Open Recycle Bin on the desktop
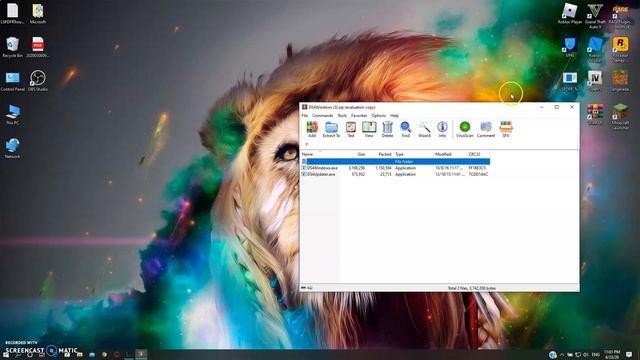640x360 pixels. click(x=13, y=47)
